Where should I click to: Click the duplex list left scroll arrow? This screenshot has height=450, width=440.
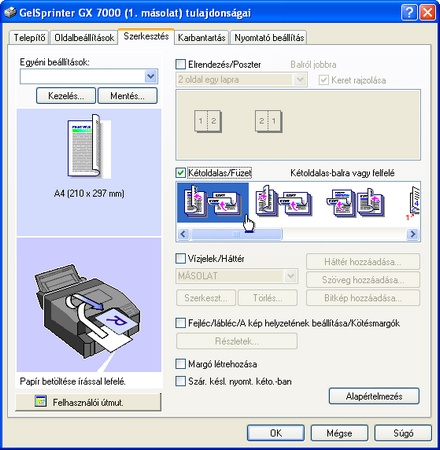[183, 234]
